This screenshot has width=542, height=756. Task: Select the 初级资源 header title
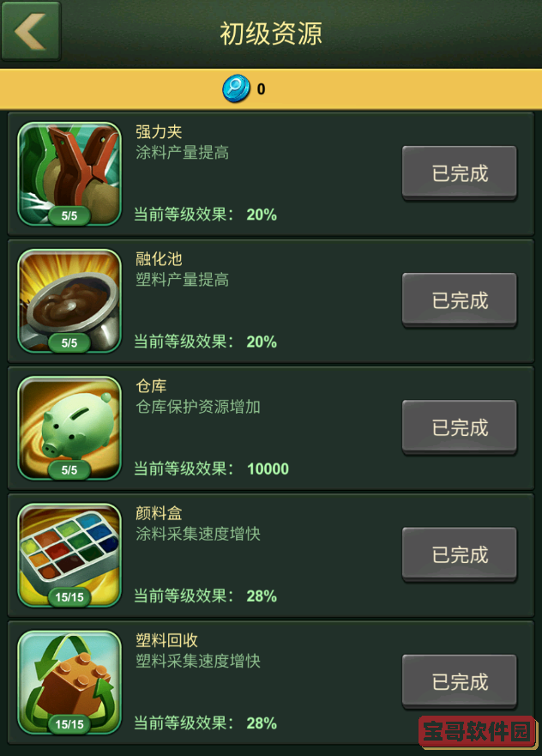[x=271, y=33]
